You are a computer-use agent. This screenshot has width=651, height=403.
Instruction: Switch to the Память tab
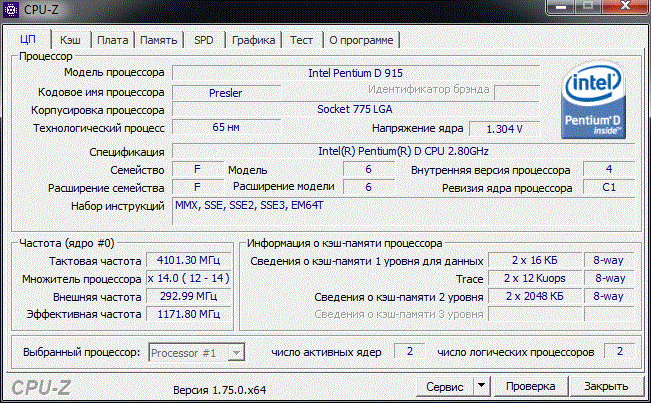(159, 40)
